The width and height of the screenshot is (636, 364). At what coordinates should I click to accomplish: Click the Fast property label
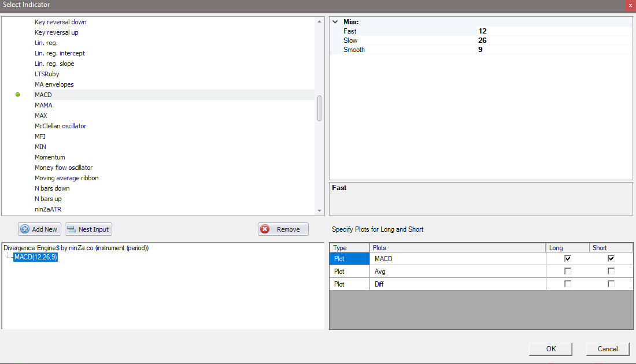coord(350,31)
